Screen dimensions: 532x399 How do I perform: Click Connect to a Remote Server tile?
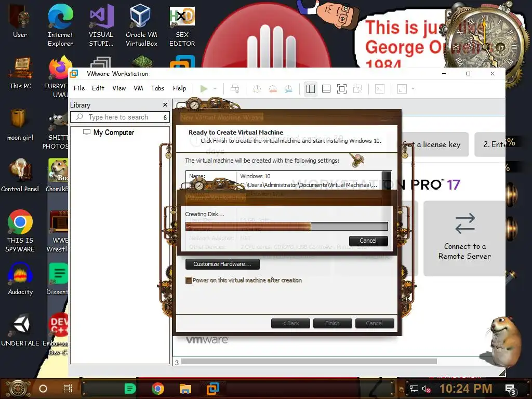[x=464, y=238]
